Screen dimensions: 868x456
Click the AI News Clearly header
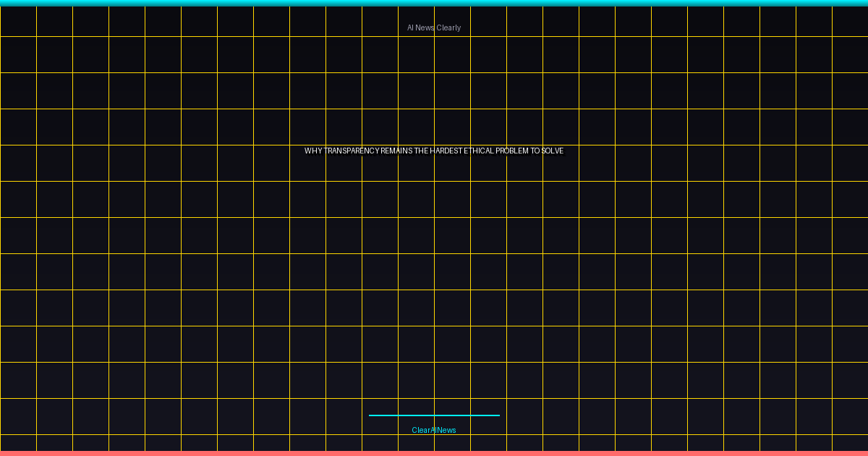coord(434,28)
